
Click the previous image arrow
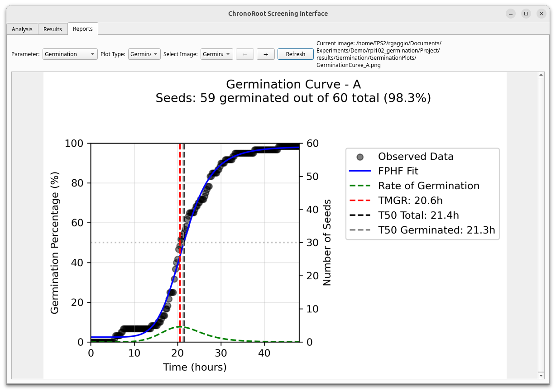244,54
